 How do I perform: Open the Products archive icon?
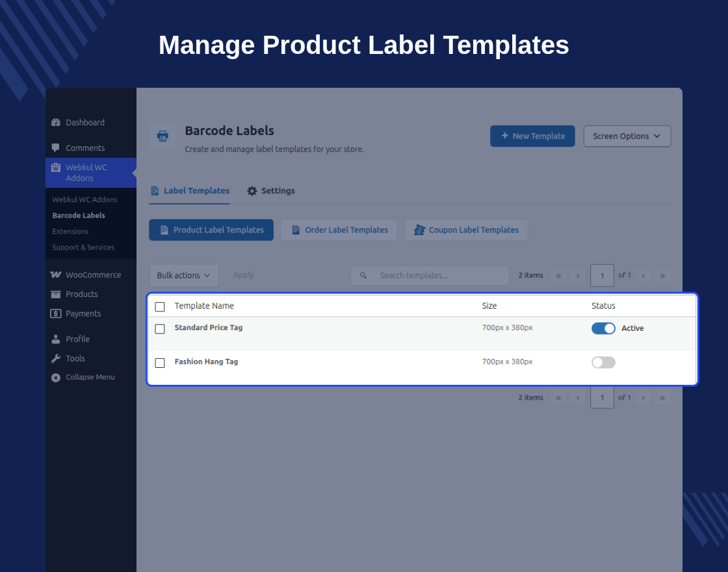click(56, 294)
